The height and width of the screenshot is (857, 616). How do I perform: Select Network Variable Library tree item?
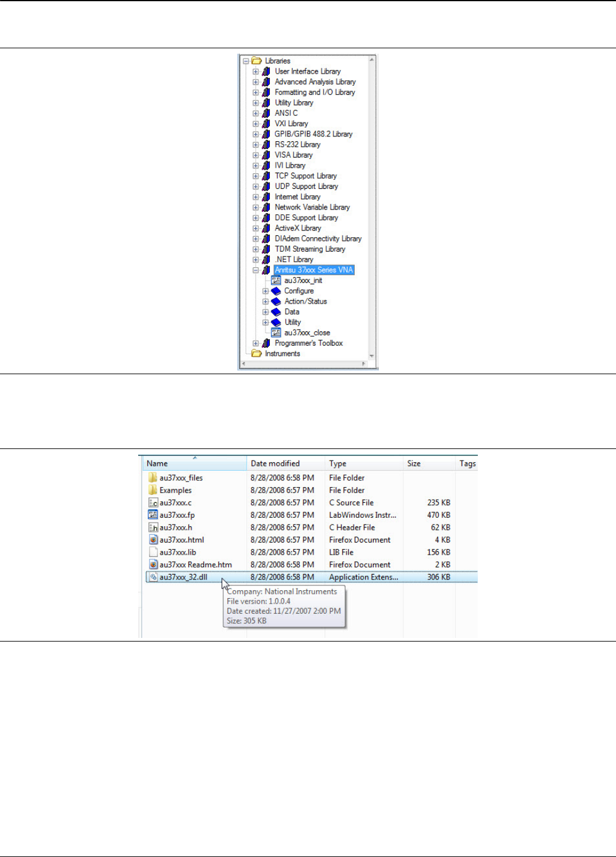click(x=313, y=208)
